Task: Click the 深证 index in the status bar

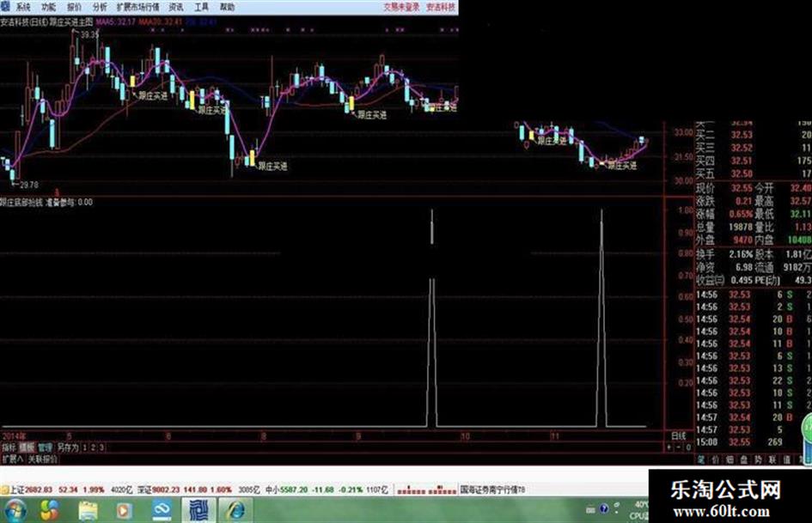Action: 144,490
